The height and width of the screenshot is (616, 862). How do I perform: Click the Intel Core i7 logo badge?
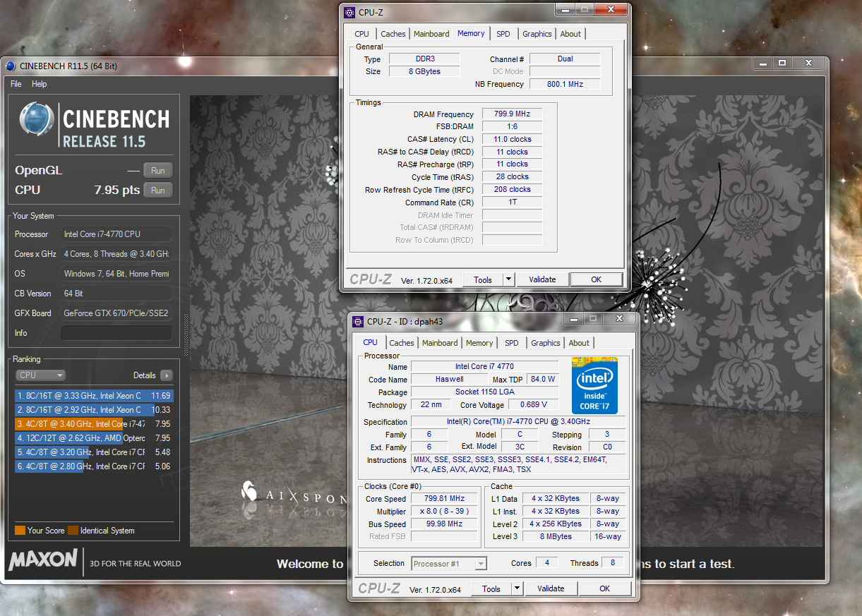(594, 386)
